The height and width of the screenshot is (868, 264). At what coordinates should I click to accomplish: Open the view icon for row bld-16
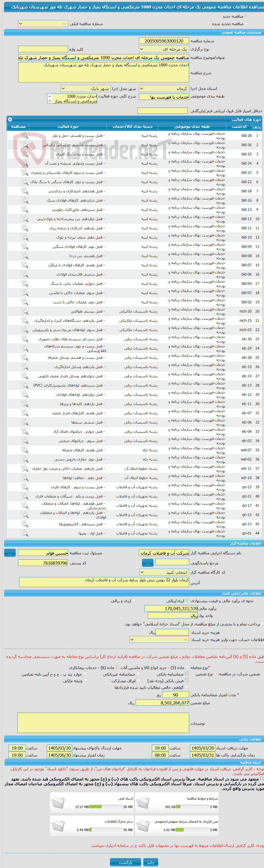pos(24,200)
